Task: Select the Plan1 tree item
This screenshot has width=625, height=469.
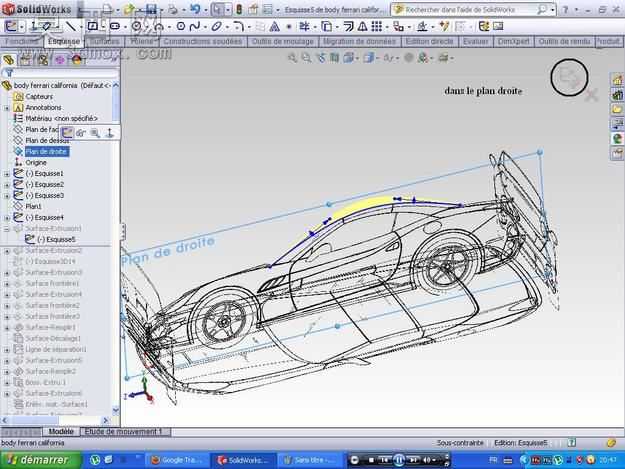Action: click(33, 206)
